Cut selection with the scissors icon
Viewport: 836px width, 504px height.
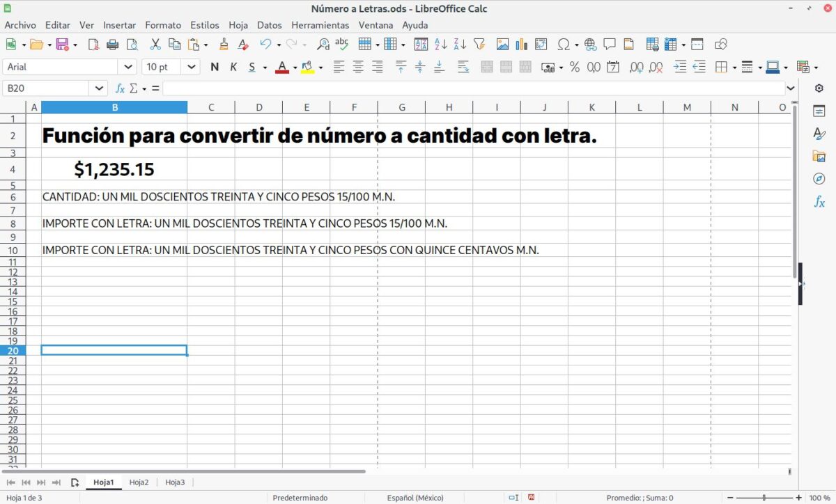155,45
